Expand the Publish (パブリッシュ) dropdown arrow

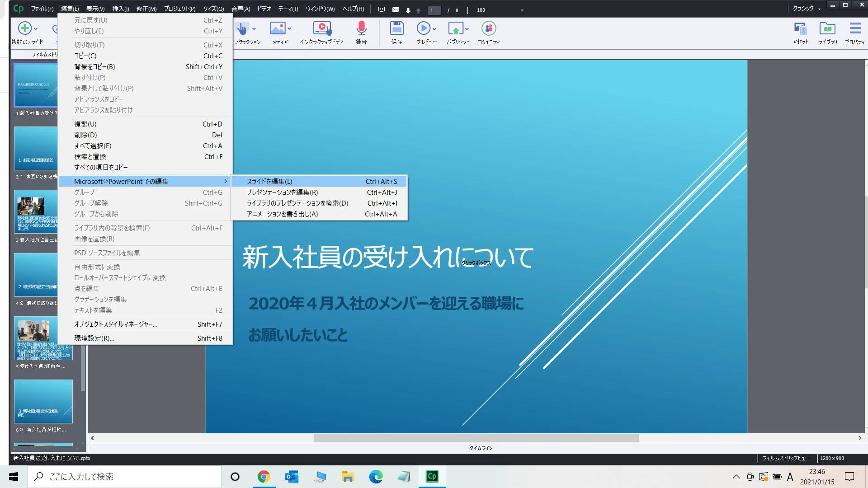pos(467,29)
